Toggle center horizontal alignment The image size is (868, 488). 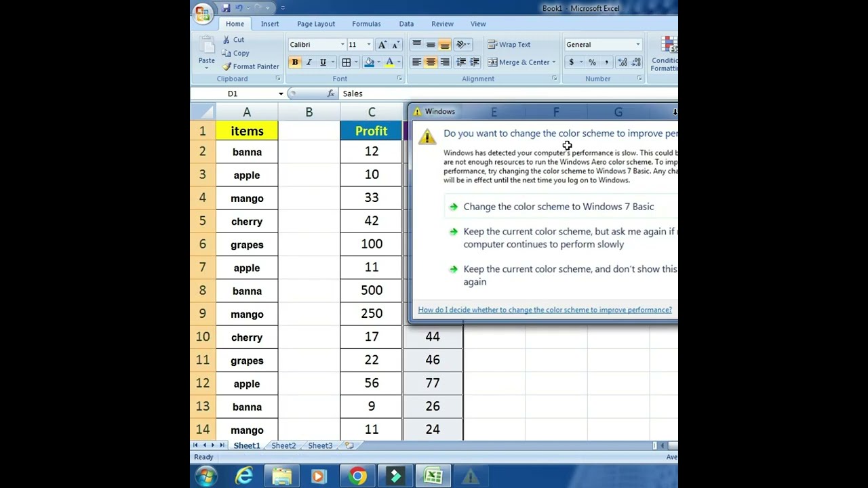pos(431,62)
